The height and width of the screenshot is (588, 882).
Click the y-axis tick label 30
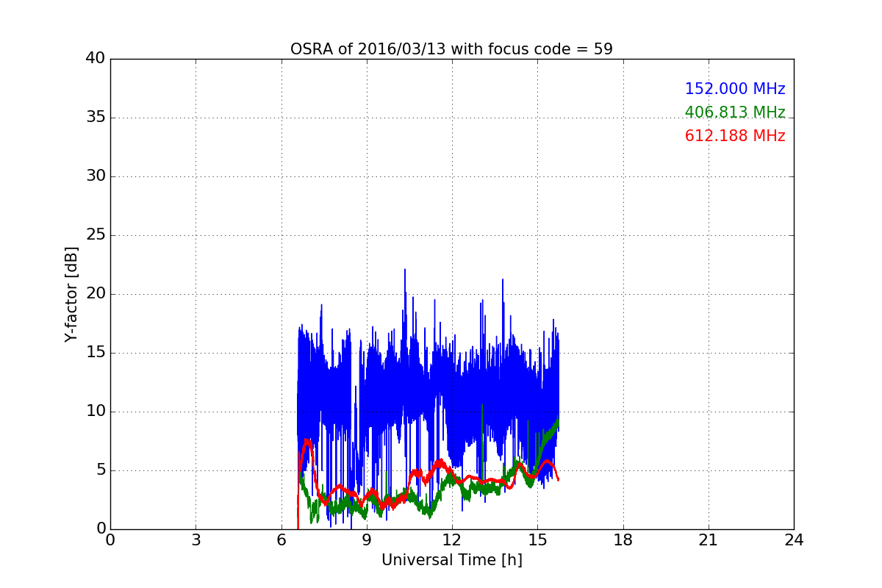point(96,176)
